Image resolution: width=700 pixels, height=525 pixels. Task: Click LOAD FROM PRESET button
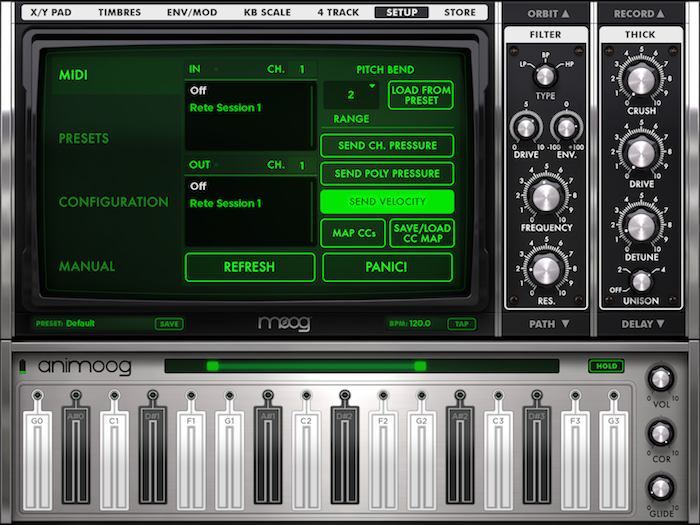tap(421, 95)
